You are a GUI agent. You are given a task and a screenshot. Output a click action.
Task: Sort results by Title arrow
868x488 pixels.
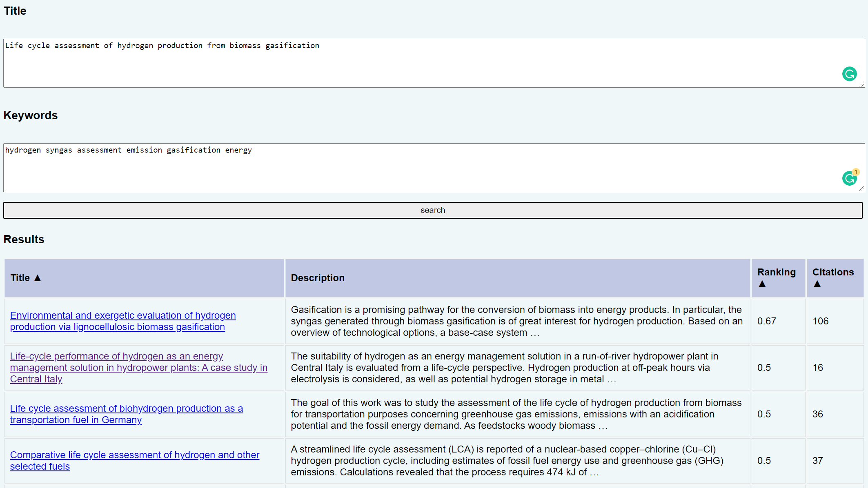(x=38, y=278)
